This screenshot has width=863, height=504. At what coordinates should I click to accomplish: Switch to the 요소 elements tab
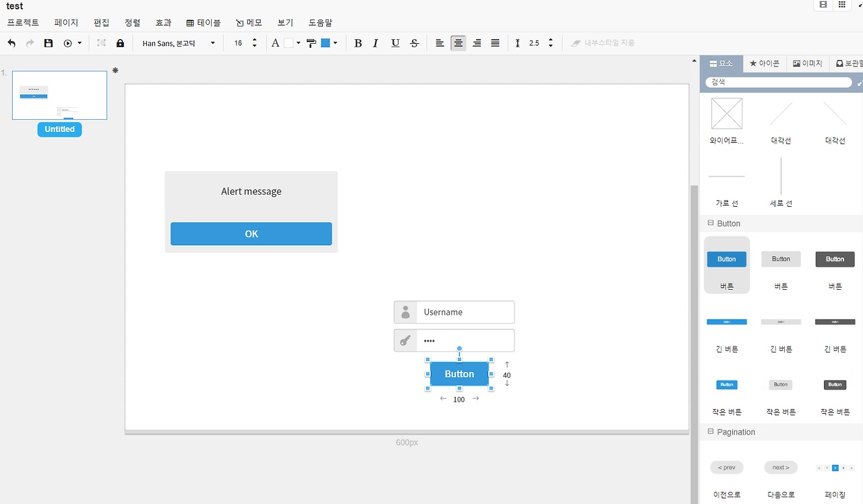[721, 63]
